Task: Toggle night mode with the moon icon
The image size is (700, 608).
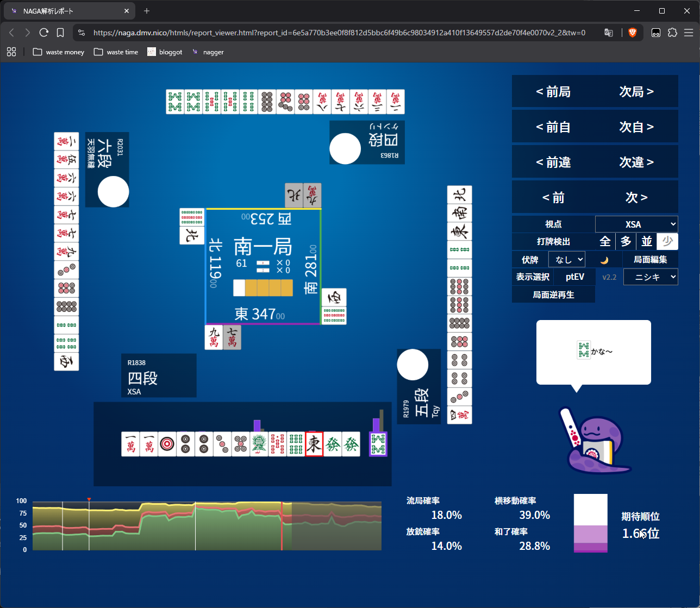Action: [x=604, y=260]
